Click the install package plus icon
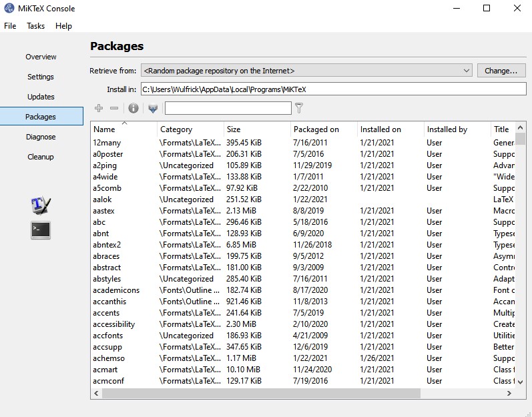532x417 pixels. (99, 108)
